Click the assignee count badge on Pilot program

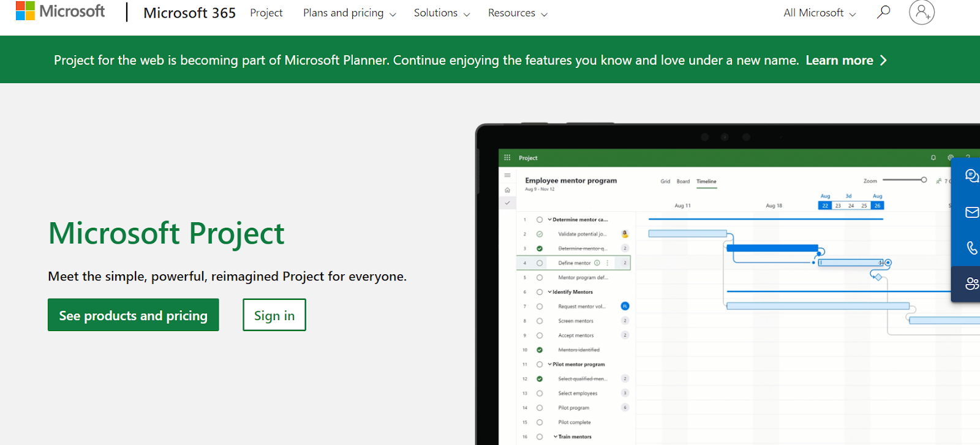tap(625, 408)
